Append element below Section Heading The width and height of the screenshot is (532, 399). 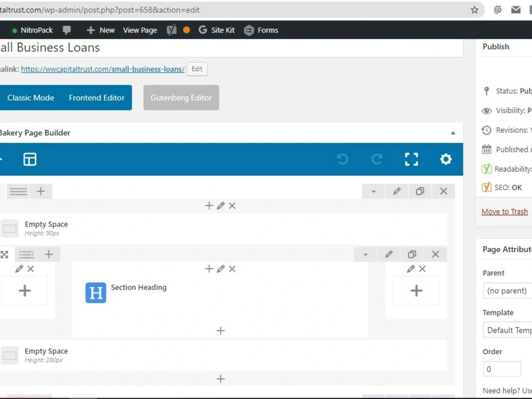pos(221,330)
